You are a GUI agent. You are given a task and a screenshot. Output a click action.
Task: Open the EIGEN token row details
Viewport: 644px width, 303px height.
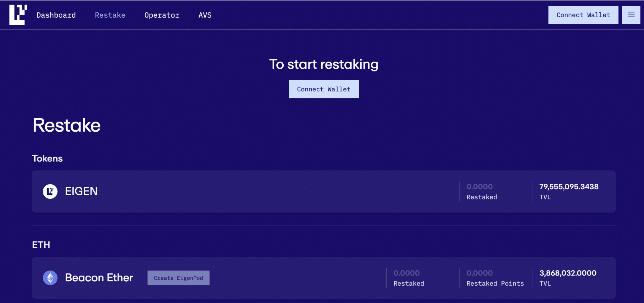click(252, 191)
